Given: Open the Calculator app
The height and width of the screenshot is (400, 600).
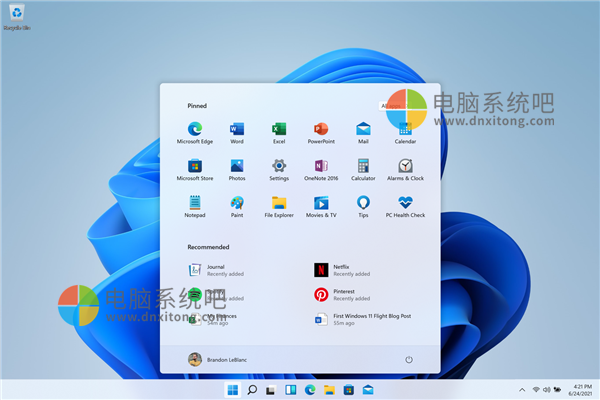Looking at the screenshot, I should point(363,169).
